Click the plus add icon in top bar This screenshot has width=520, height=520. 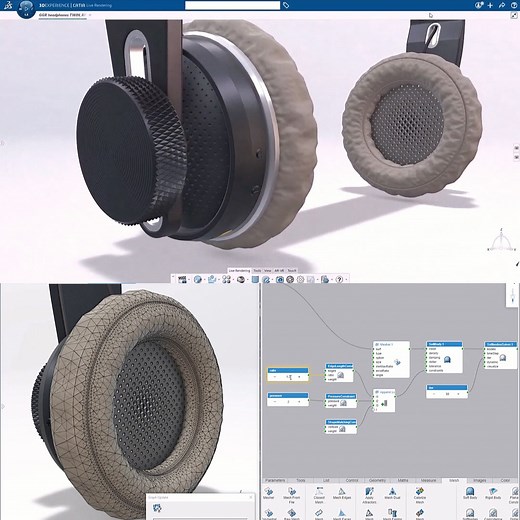[x=490, y=5]
